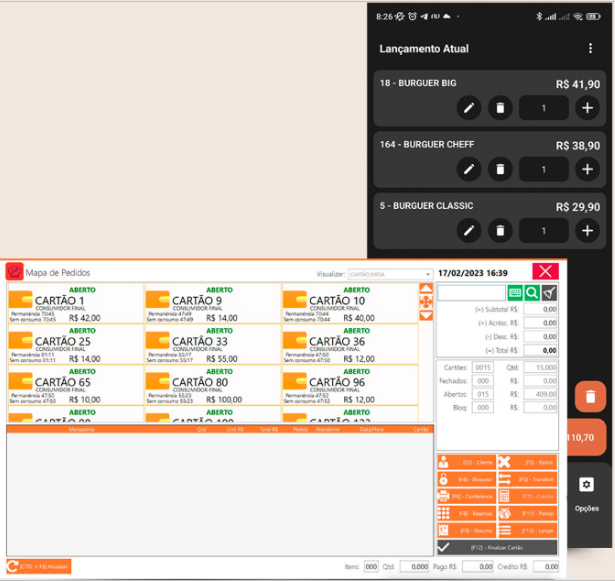The height and width of the screenshot is (581, 615).
Task: Click the green magnifier search icon
Action: pos(532,293)
